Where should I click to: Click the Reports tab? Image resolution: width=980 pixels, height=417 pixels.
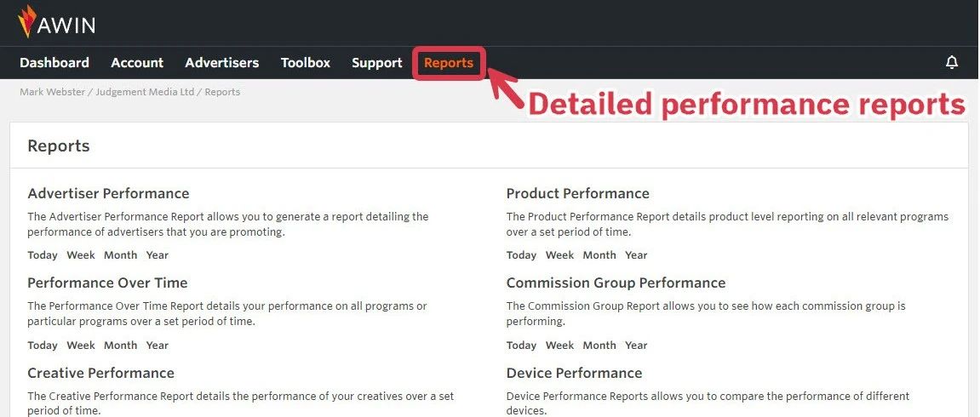tap(449, 63)
